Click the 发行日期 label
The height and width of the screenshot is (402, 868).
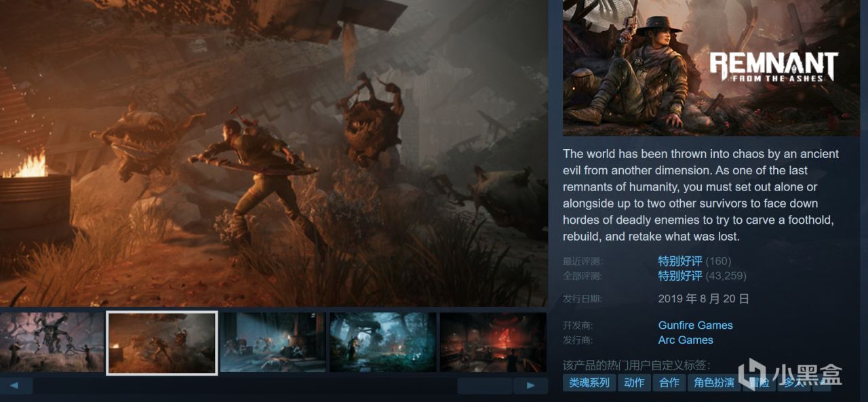(583, 299)
